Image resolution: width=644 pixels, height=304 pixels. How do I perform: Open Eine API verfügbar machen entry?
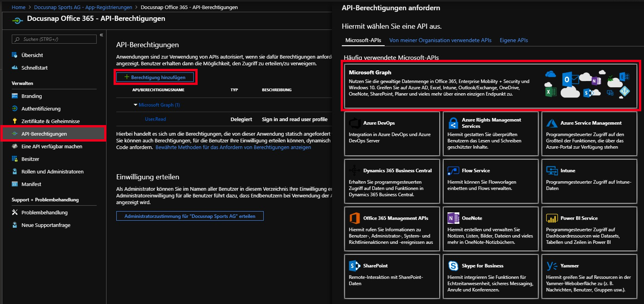pyautogui.click(x=52, y=146)
